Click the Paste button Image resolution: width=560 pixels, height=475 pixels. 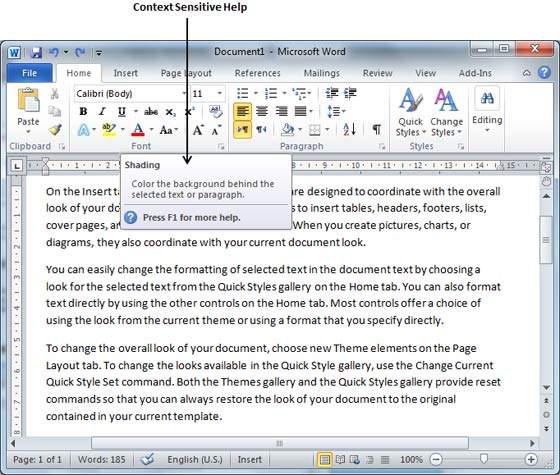click(x=28, y=111)
